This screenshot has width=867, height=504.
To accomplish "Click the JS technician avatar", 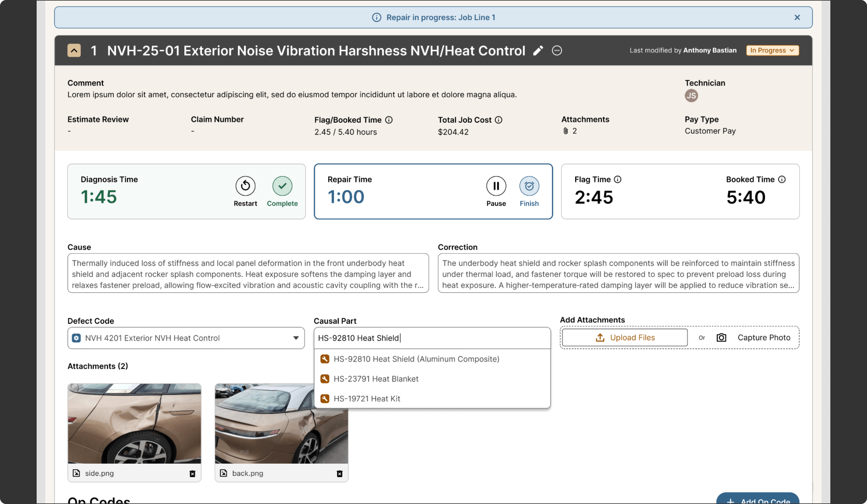I will pos(691,95).
